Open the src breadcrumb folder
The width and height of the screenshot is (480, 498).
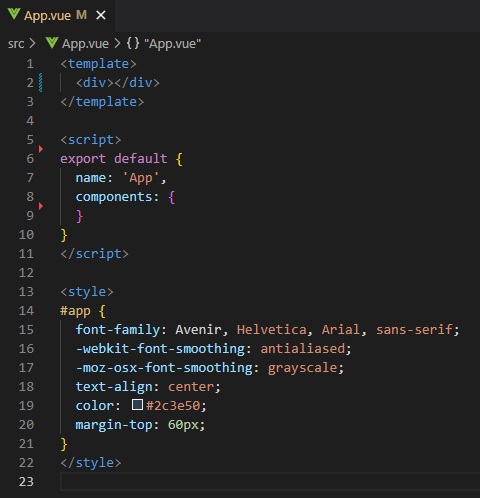pos(16,44)
